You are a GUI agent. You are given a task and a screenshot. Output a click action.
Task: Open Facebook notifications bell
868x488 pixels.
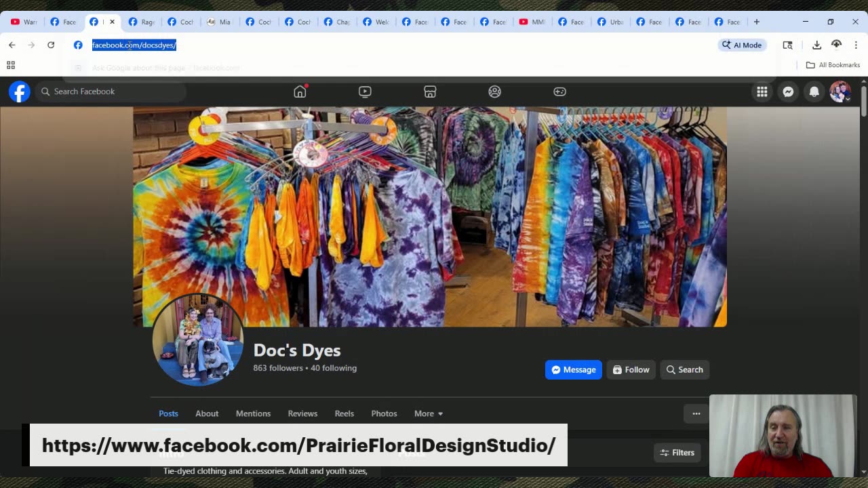coord(814,91)
